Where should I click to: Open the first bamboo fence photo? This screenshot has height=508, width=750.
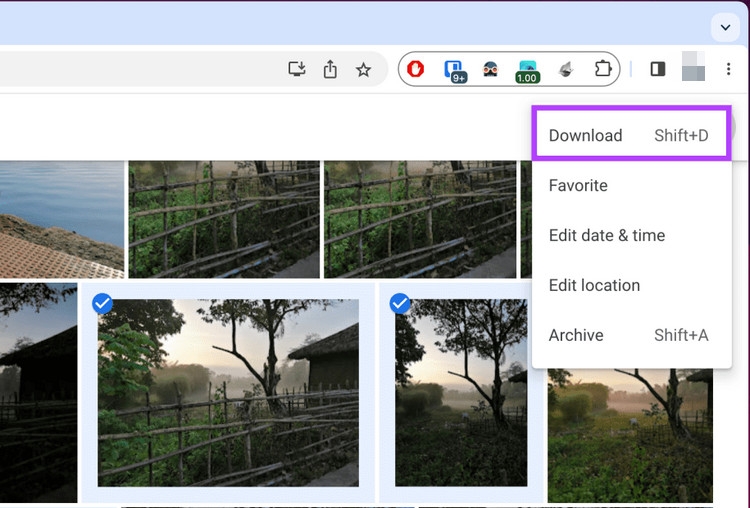[224, 219]
